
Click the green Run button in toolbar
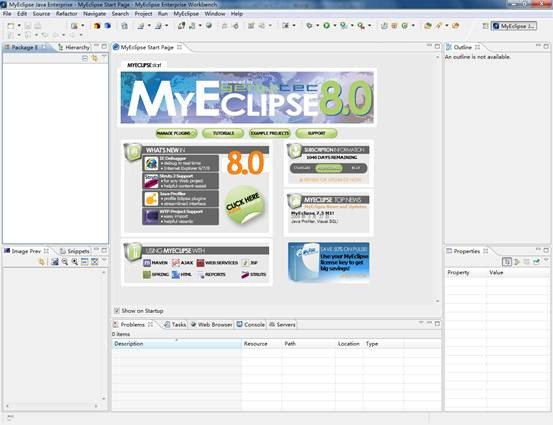[x=327, y=25]
